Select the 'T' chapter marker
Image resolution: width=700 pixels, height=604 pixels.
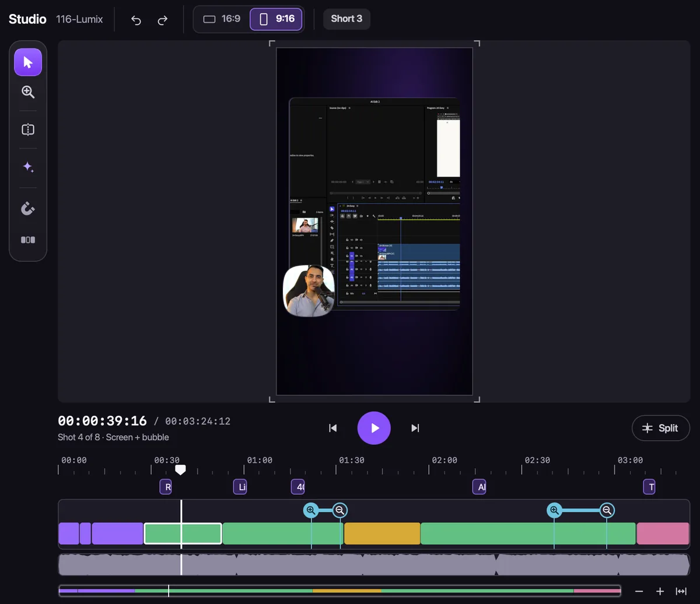(x=649, y=487)
